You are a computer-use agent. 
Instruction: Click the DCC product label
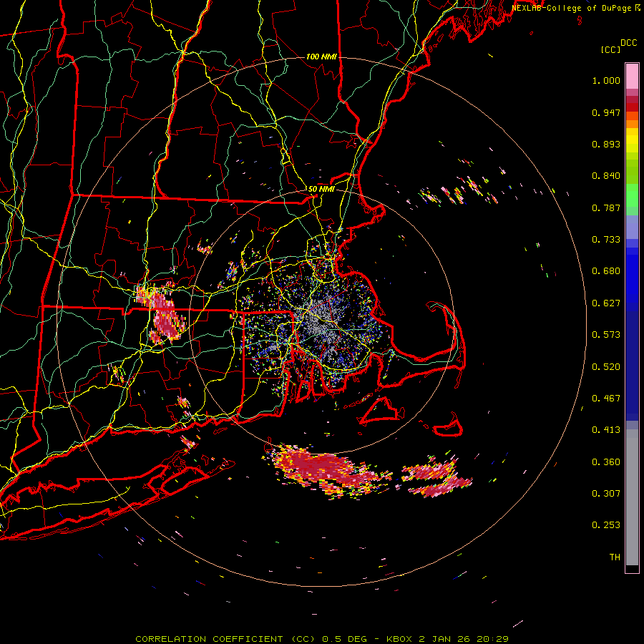(628, 43)
